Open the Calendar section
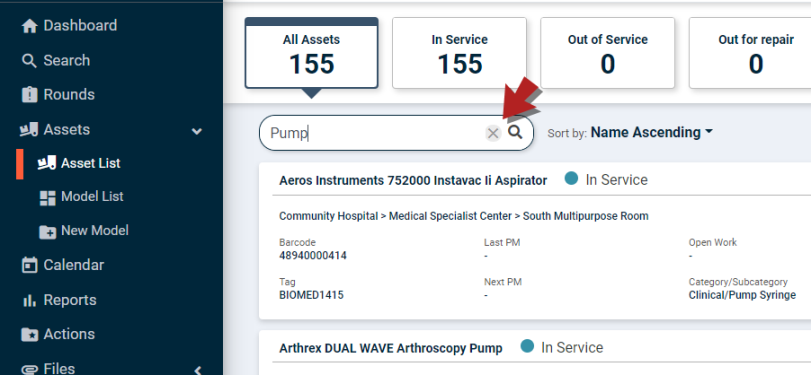This screenshot has height=375, width=811. (x=73, y=265)
